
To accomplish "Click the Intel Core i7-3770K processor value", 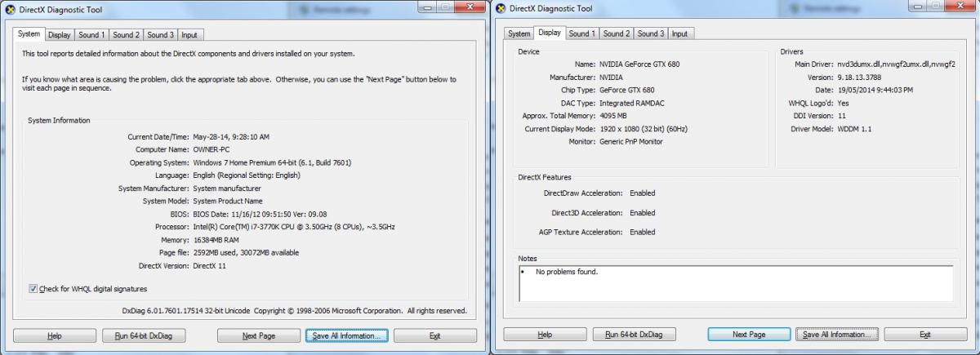I will coord(294,227).
